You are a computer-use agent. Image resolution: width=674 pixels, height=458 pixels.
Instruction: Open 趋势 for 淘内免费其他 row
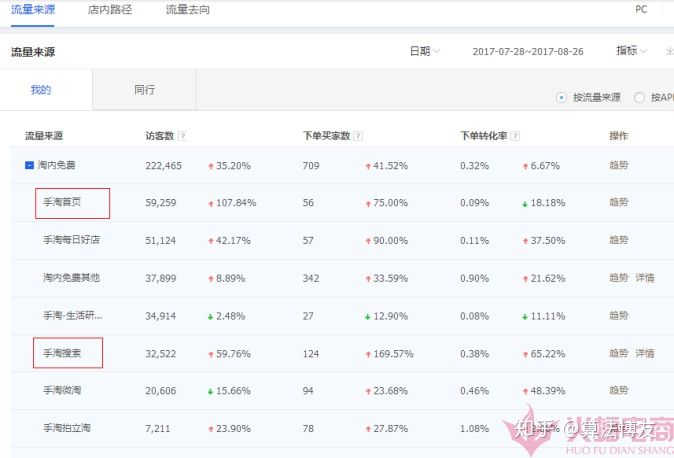click(619, 278)
